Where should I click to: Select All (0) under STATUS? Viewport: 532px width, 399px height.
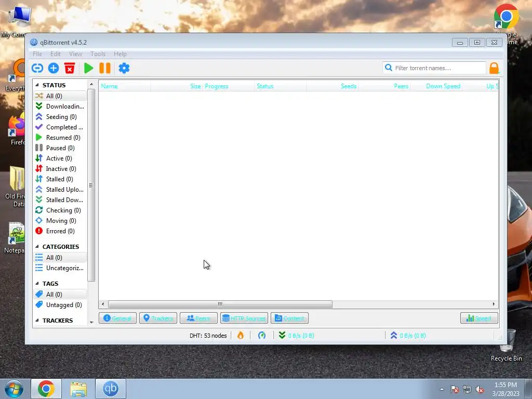(x=60, y=96)
